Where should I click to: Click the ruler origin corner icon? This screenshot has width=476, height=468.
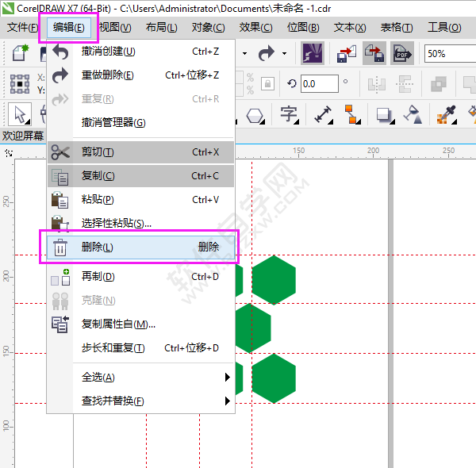(x=9, y=153)
